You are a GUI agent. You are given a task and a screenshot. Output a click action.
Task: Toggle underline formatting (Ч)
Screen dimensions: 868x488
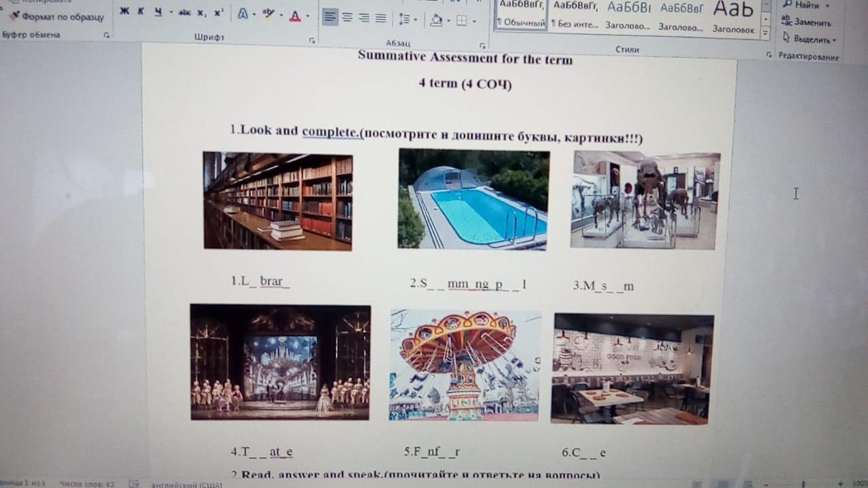[158, 12]
